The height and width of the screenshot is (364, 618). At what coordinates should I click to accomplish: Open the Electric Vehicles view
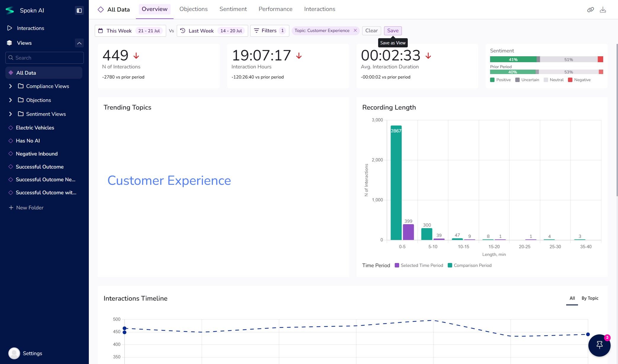tap(35, 128)
